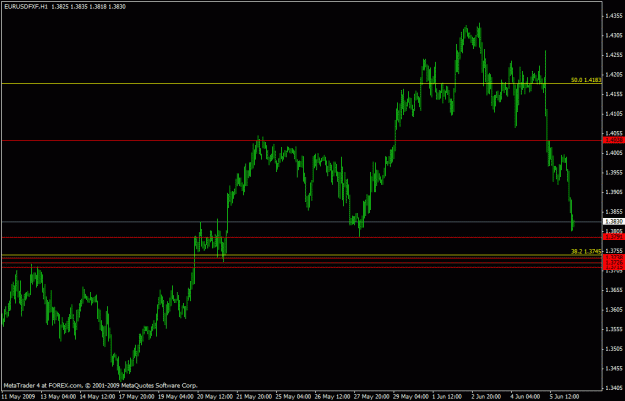The height and width of the screenshot is (401, 625).
Task: Select the red horizontal line at 1.4038
Action: point(302,140)
